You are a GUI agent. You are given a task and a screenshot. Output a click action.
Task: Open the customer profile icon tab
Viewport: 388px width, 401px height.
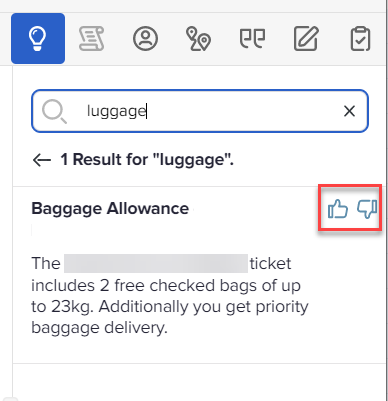(145, 38)
